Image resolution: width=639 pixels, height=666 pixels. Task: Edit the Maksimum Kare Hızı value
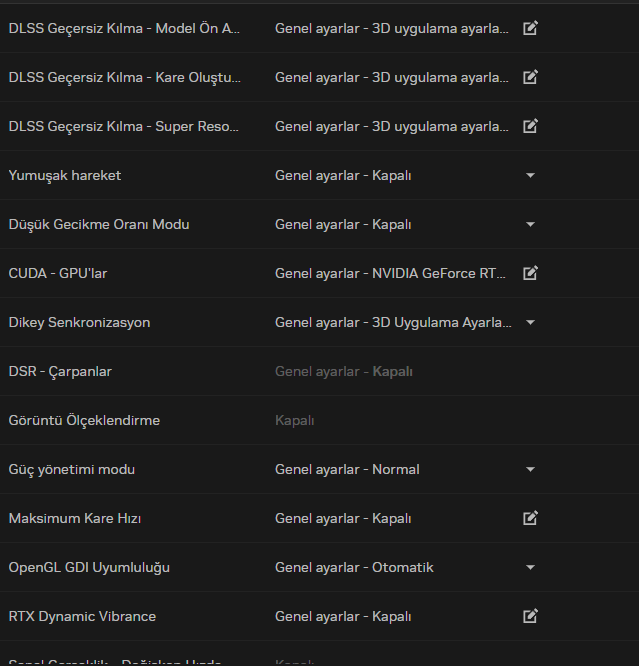[530, 518]
